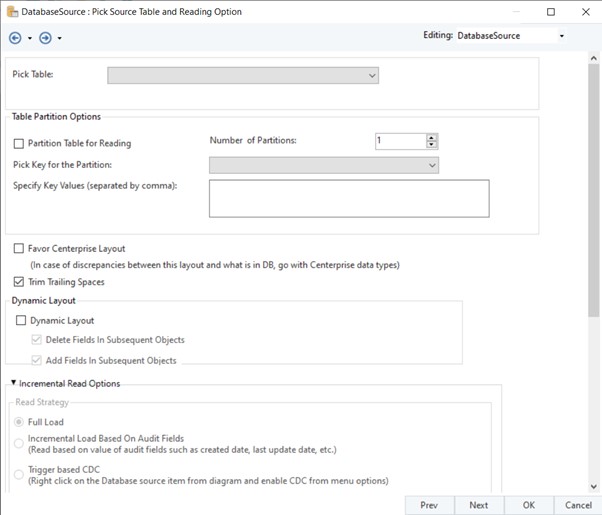Image resolution: width=602 pixels, height=515 pixels.
Task: Enable the Dynamic Layout checkbox
Action: pyautogui.click(x=22, y=320)
